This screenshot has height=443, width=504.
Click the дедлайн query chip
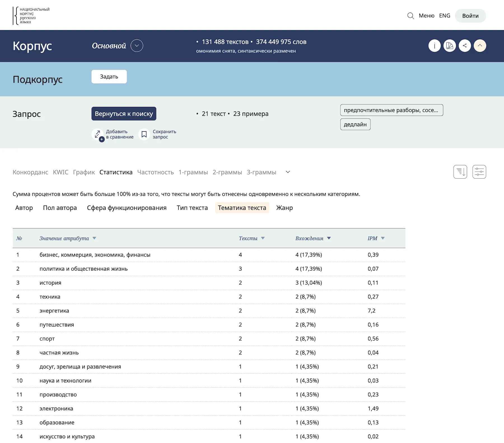pos(355,124)
